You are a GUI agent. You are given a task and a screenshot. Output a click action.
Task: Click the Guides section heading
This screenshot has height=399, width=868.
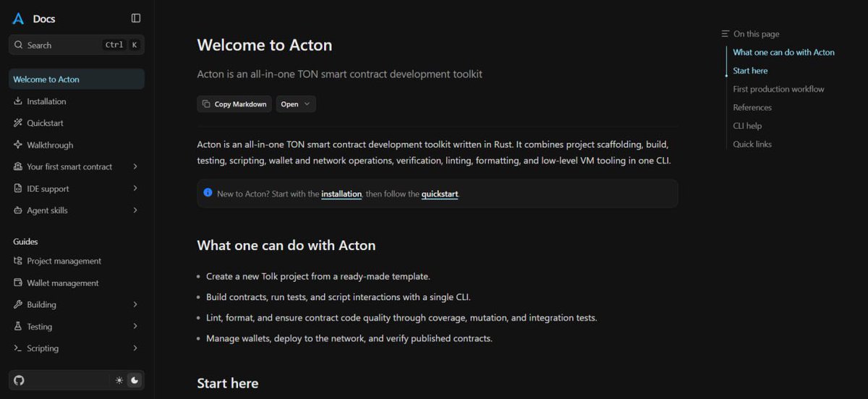[25, 241]
